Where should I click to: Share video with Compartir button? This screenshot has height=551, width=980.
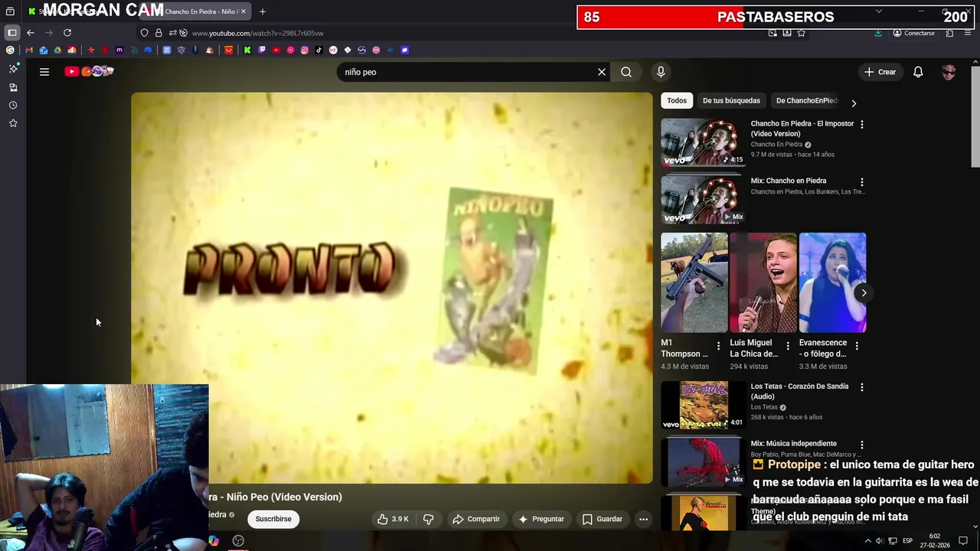[476, 519]
